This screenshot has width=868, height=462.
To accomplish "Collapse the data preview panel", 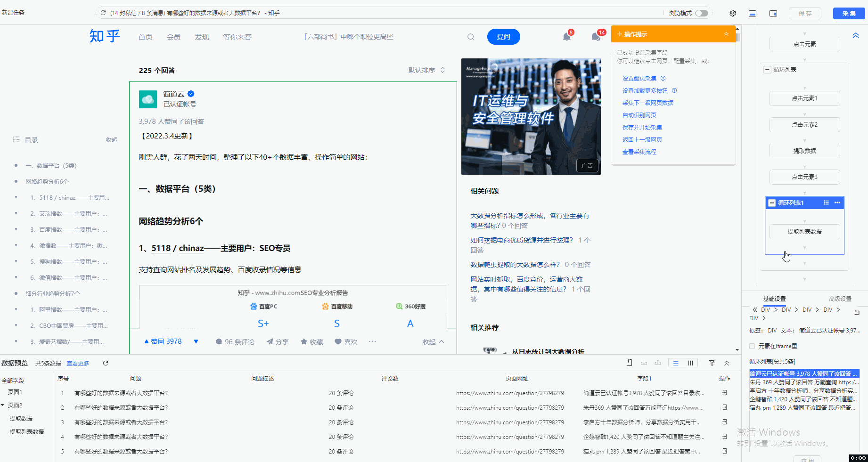I will point(727,363).
